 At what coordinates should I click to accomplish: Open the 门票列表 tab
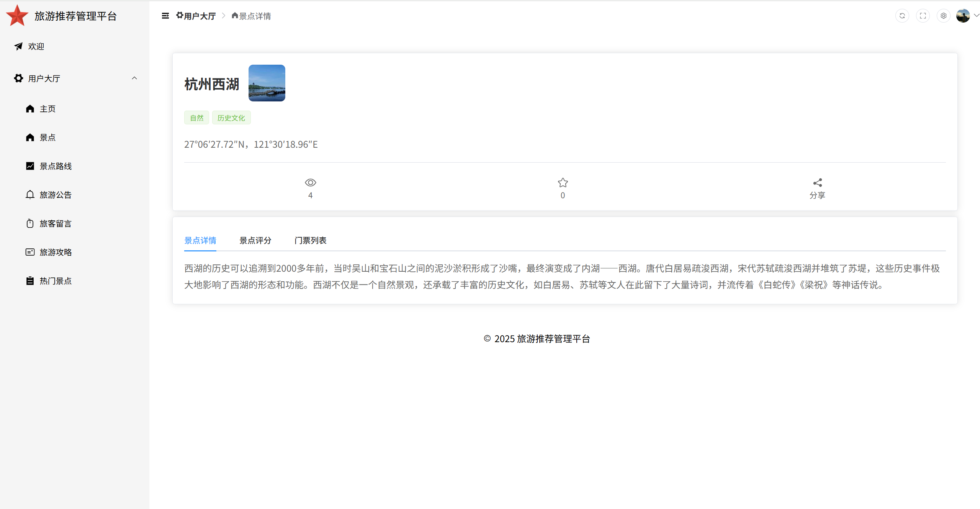coord(310,240)
